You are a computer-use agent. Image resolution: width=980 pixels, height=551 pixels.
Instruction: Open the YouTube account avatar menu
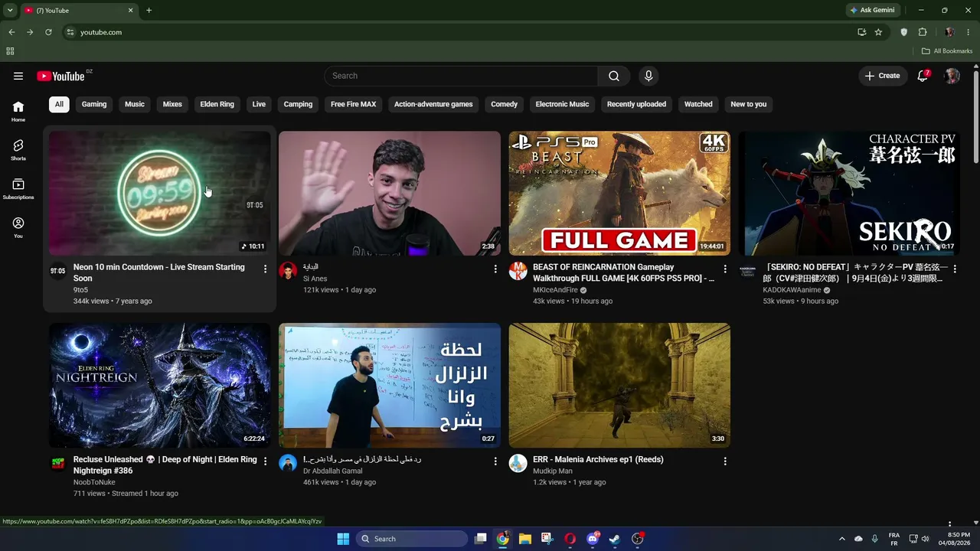pyautogui.click(x=952, y=76)
